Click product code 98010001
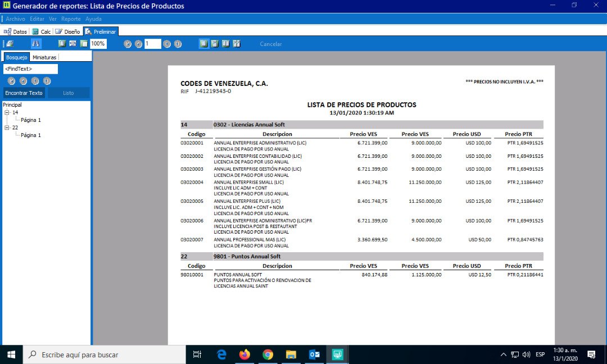 tap(192, 275)
